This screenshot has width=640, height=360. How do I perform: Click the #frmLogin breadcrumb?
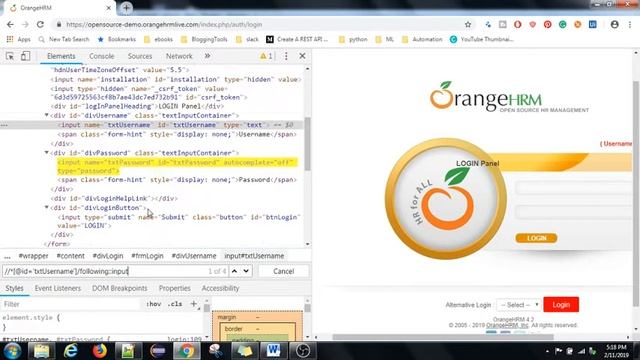click(x=147, y=256)
